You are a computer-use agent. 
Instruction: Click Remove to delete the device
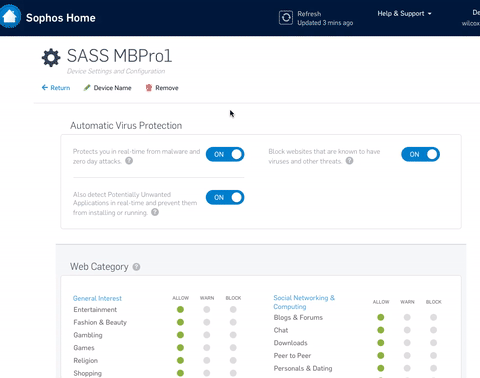pos(167,88)
